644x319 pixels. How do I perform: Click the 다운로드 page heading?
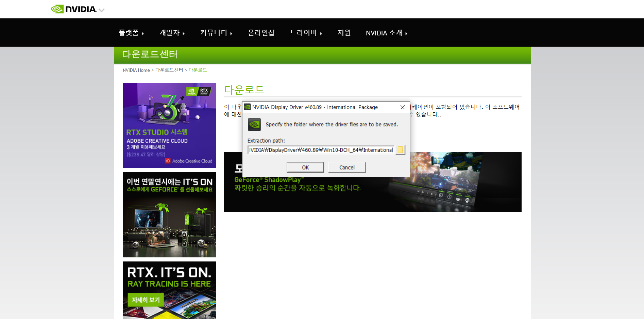(x=244, y=90)
